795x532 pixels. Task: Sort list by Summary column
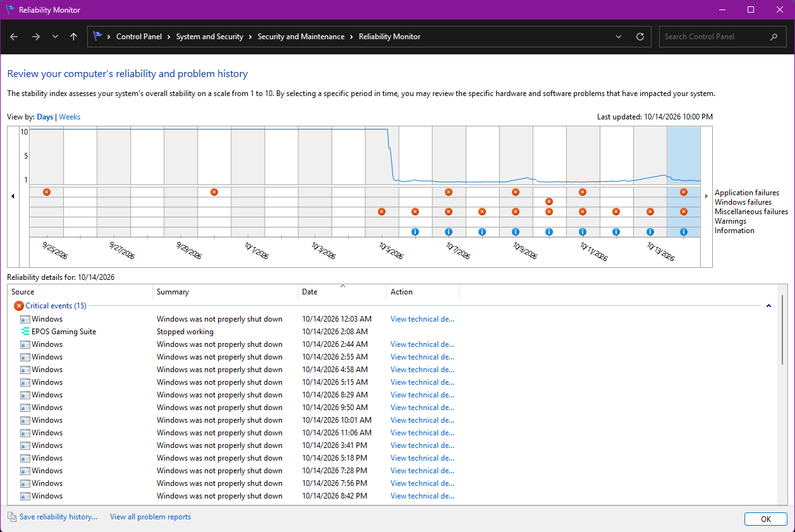pos(225,292)
